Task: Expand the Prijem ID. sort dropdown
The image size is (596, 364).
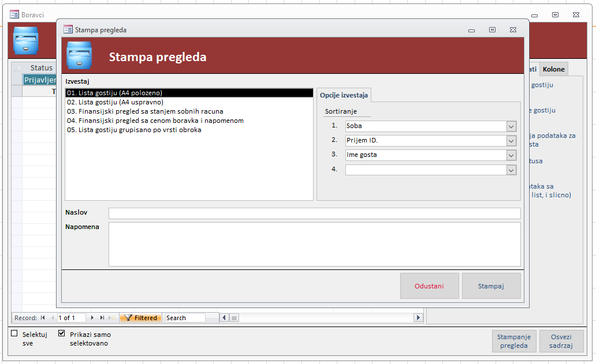Action: click(x=511, y=141)
